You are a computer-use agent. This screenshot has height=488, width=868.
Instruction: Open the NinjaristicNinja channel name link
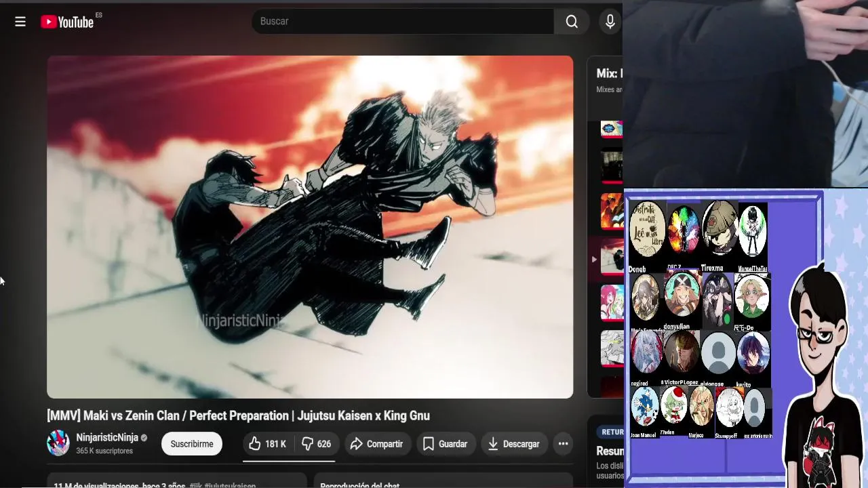(107, 438)
